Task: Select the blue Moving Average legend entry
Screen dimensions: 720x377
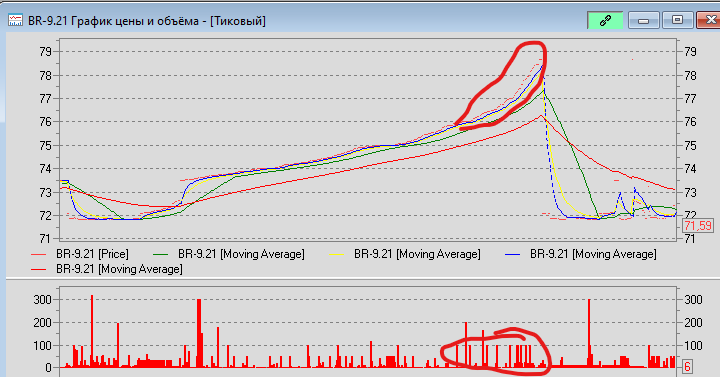Action: [581, 254]
